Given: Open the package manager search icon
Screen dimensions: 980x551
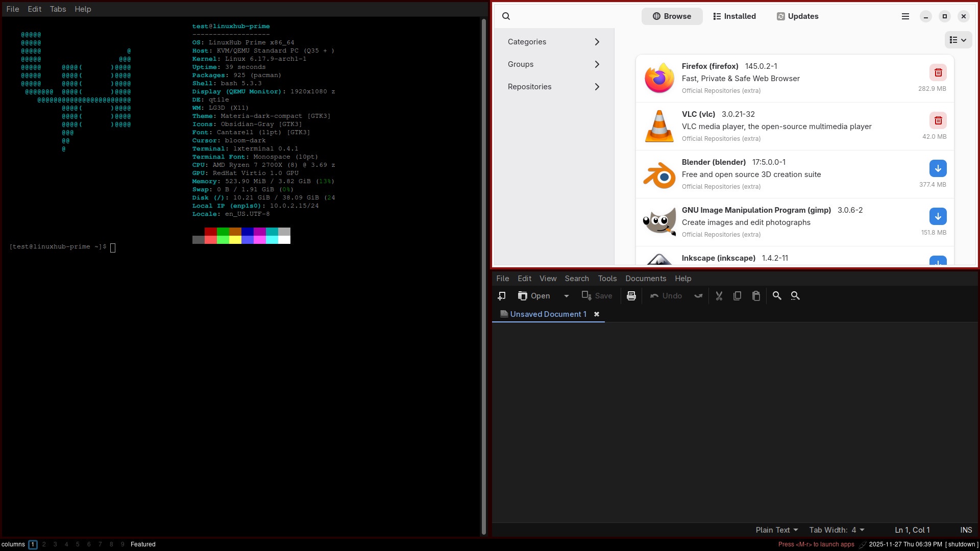Looking at the screenshot, I should pyautogui.click(x=506, y=16).
